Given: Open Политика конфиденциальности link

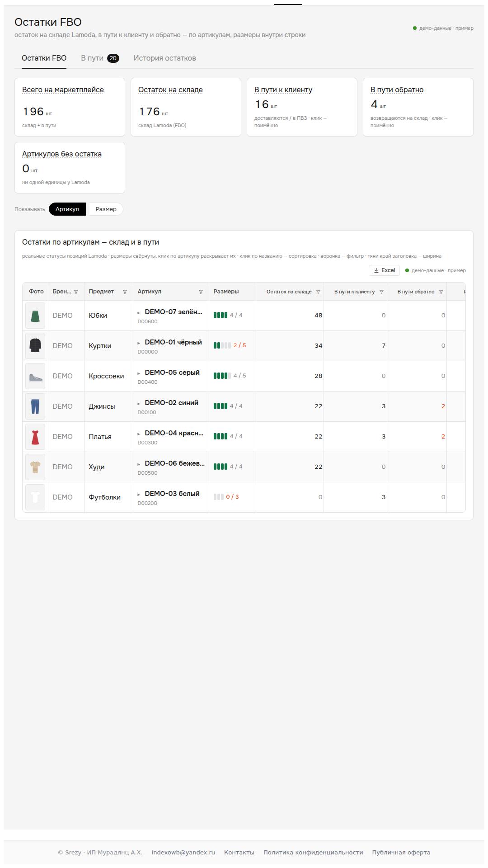Looking at the screenshot, I should pyautogui.click(x=313, y=852).
